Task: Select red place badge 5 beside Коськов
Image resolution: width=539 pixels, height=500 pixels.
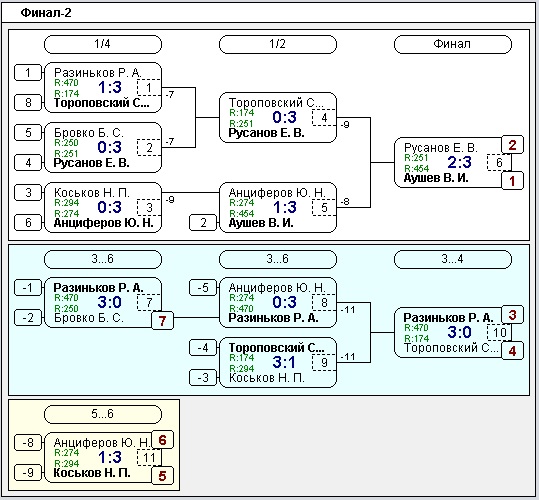Action: 162,476
